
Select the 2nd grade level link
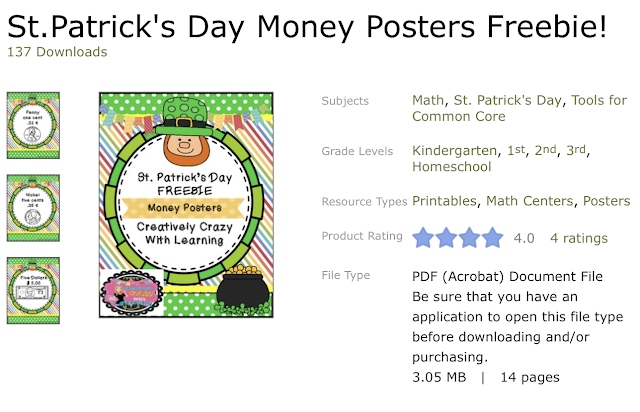545,151
